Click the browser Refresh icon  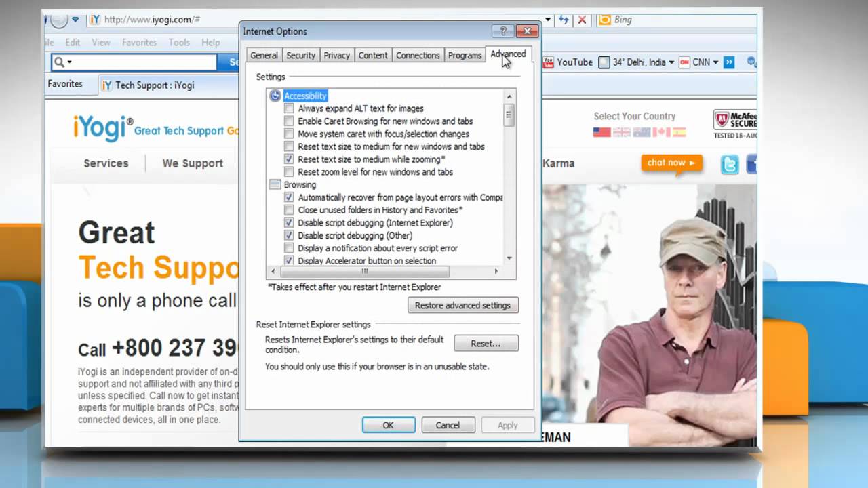click(x=564, y=20)
